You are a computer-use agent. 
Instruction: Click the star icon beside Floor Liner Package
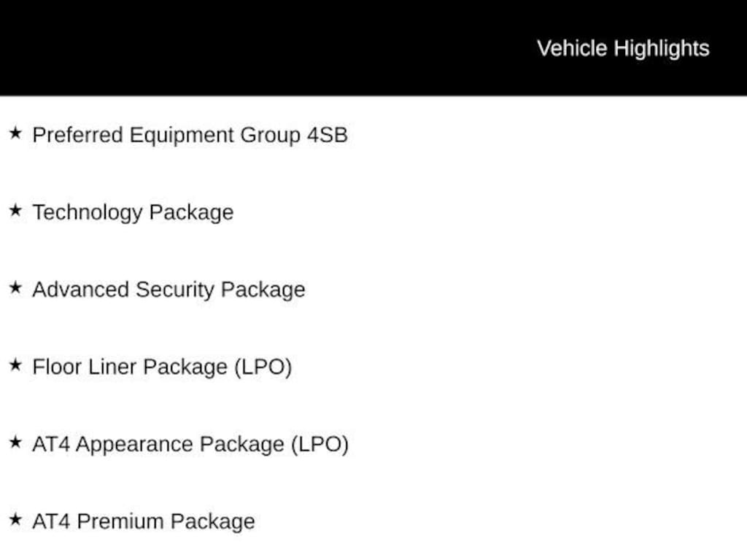pos(15,365)
